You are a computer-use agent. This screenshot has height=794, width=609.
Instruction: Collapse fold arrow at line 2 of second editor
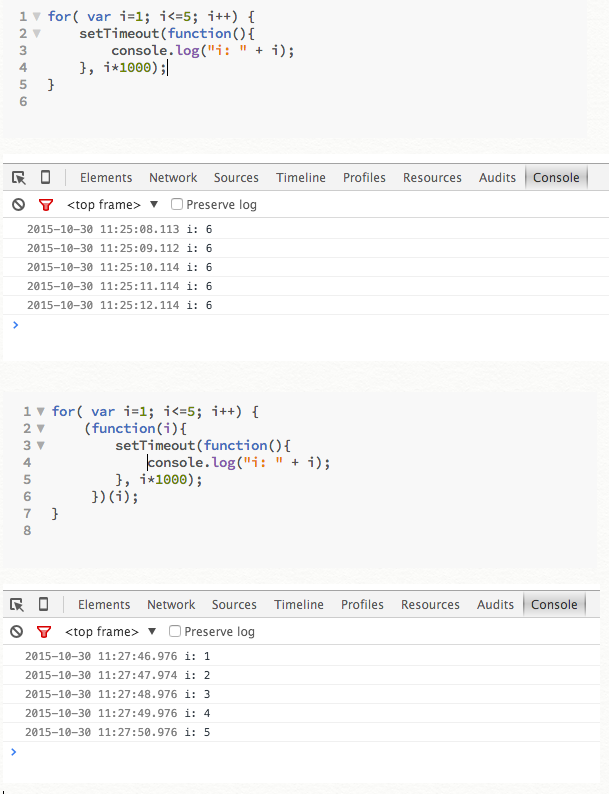[40, 429]
